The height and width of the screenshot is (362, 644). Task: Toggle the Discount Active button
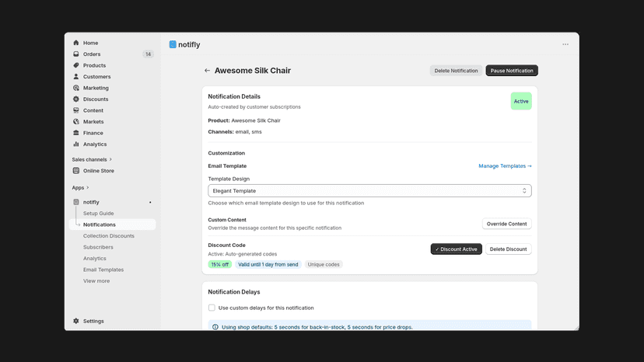[x=457, y=249]
